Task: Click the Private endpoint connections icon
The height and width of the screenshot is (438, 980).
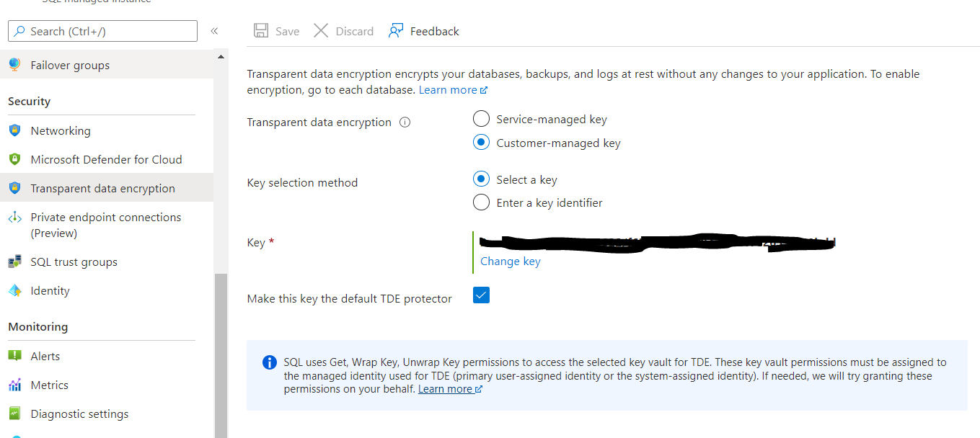Action: pyautogui.click(x=15, y=217)
